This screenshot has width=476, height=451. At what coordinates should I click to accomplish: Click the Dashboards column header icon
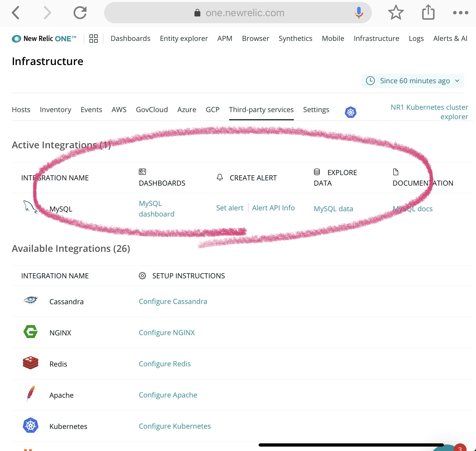click(x=142, y=172)
